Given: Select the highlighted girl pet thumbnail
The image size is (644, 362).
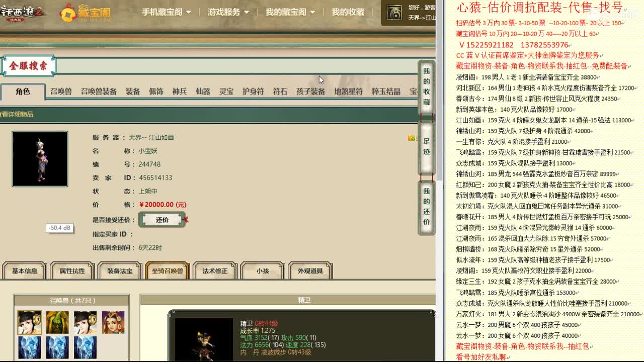Looking at the screenshot, I should tap(30, 322).
